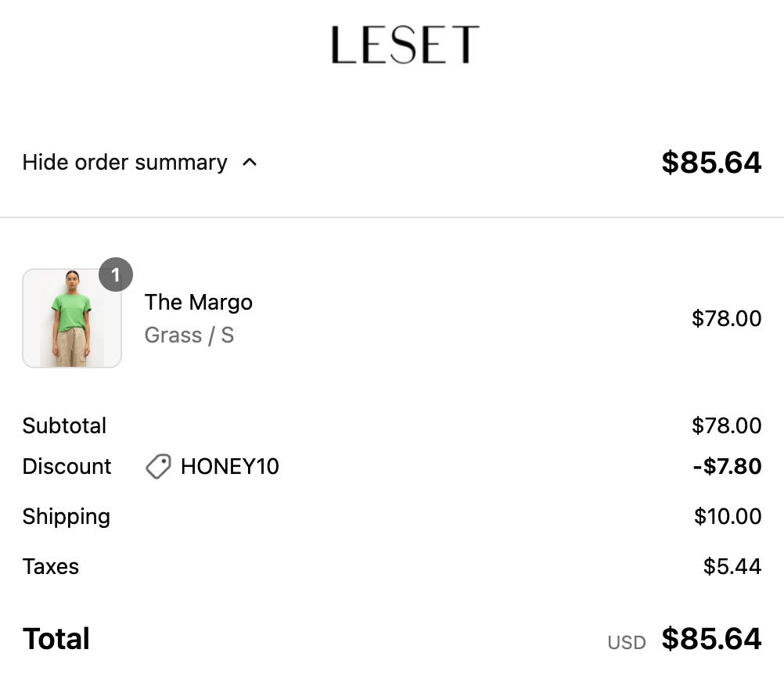
Task: Click the USD currency label
Action: coord(627,643)
